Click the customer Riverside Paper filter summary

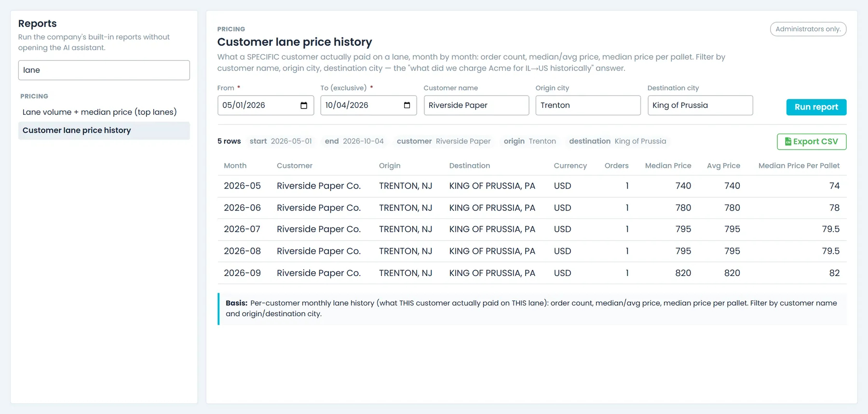pyautogui.click(x=444, y=141)
